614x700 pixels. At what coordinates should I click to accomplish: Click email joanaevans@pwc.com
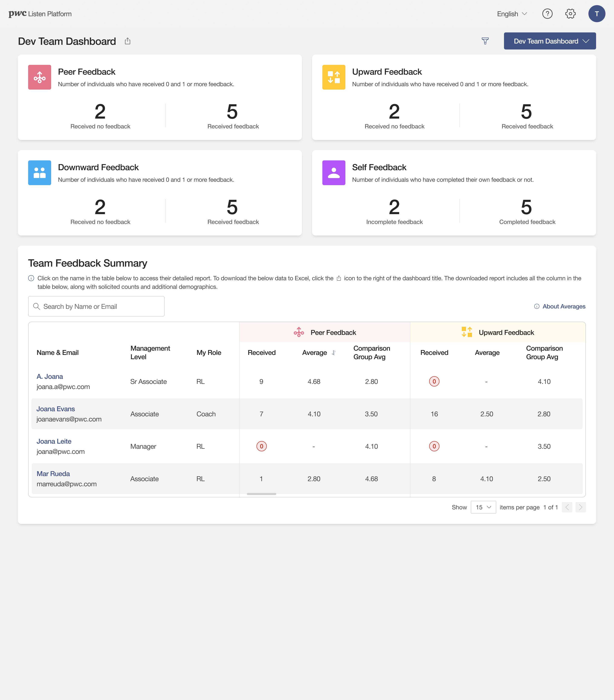pos(69,419)
